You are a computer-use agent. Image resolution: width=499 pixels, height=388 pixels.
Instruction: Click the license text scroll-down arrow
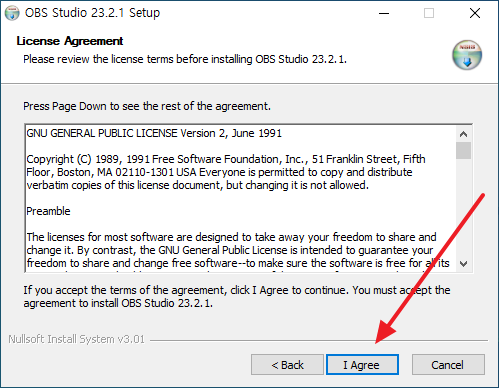tap(463, 264)
